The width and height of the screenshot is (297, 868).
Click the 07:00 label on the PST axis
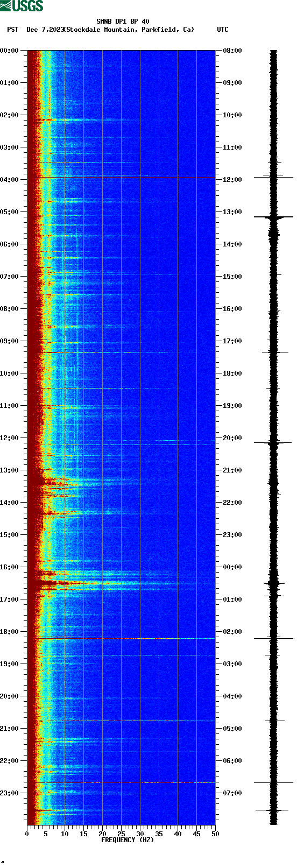coord(10,277)
